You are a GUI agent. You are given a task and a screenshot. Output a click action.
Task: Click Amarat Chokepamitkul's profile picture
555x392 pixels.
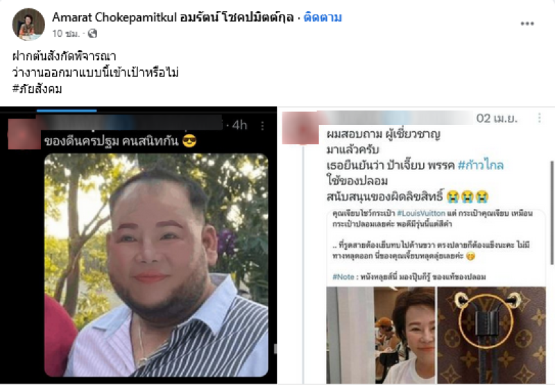[28, 24]
